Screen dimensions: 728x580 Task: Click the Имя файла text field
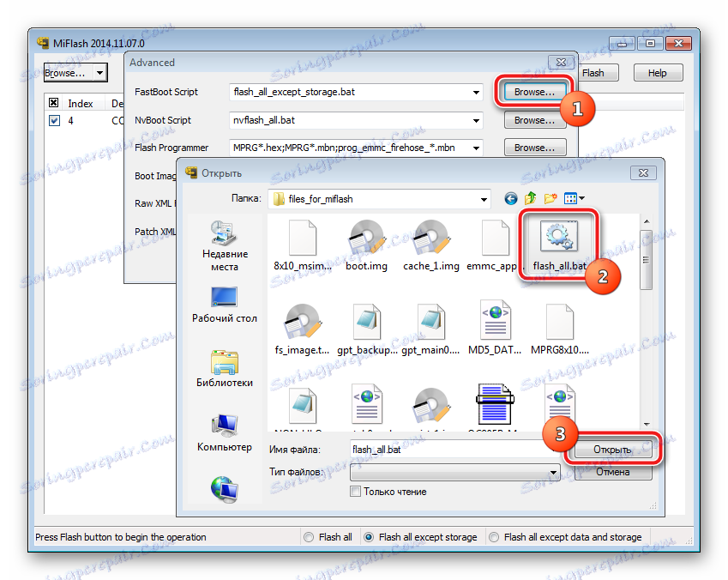point(454,450)
